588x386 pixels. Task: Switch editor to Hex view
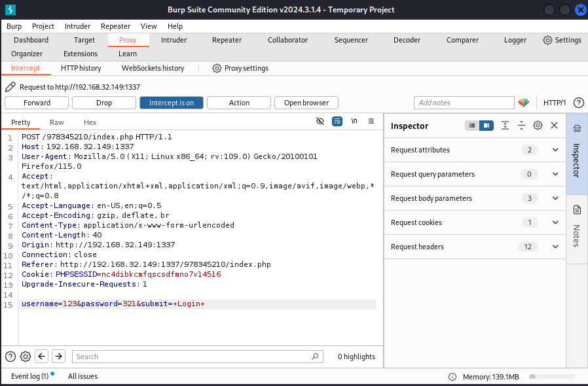(x=90, y=122)
